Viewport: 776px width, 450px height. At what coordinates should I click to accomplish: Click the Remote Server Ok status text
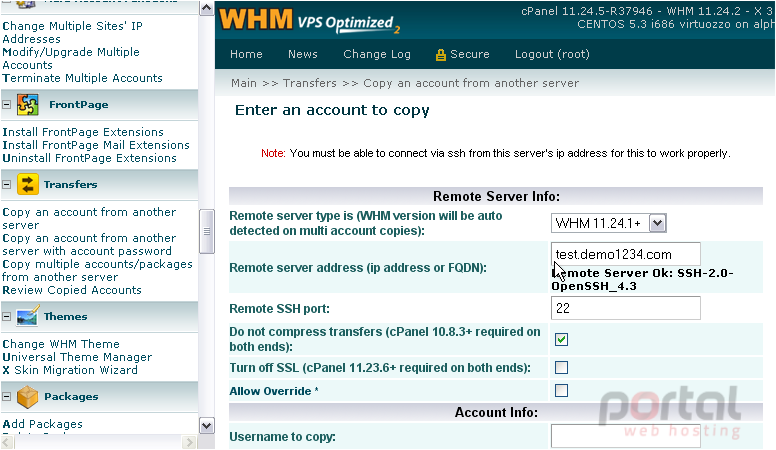coord(642,279)
